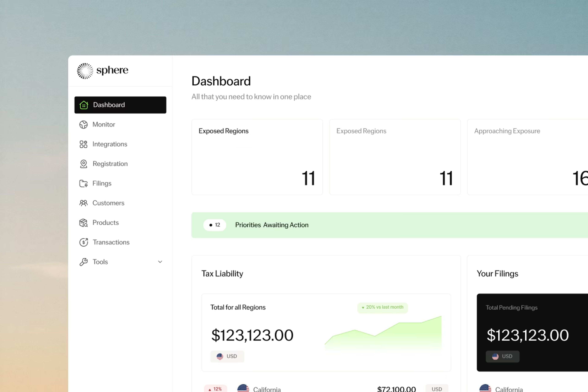Click US flag in Tax Liability USD badge

(x=220, y=356)
